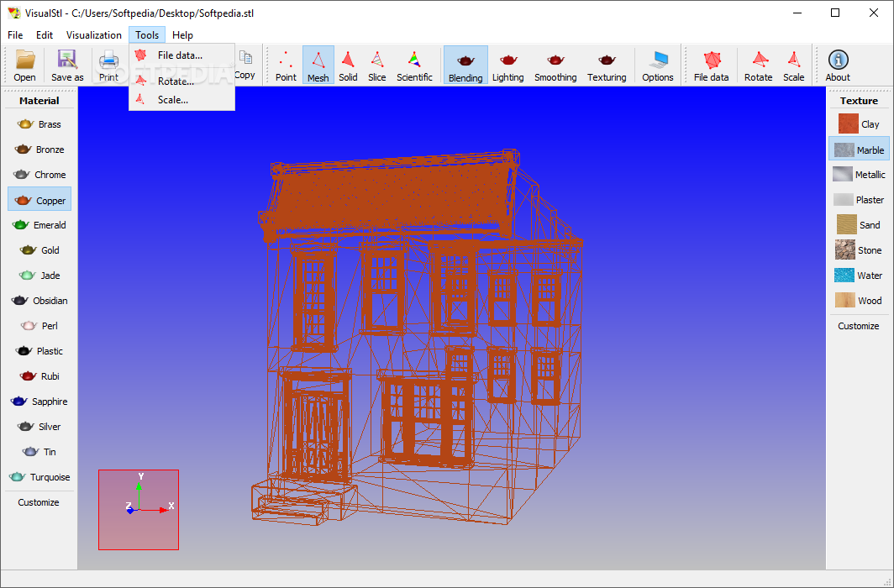Click the house wireframe model in viewport
The width and height of the screenshot is (894, 588).
[x=418, y=336]
